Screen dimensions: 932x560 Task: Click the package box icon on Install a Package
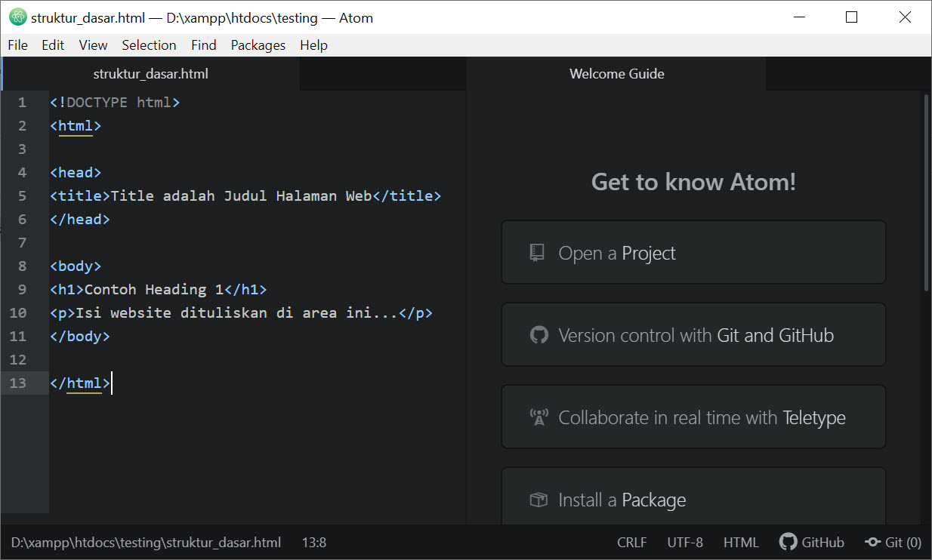[539, 500]
